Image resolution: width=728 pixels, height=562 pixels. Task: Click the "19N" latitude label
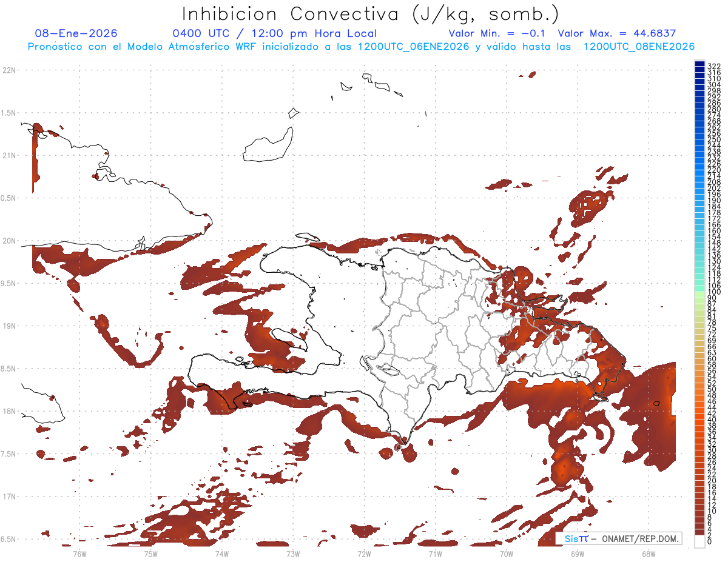tap(8, 326)
